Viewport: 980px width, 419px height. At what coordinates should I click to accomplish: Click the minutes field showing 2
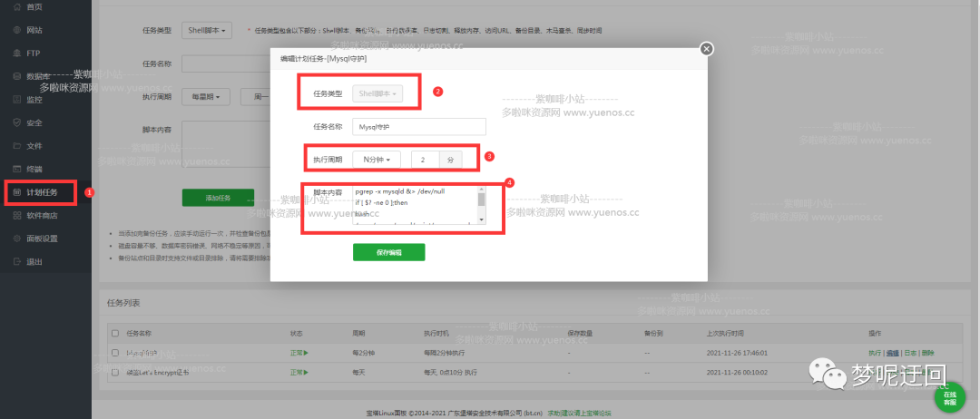point(425,160)
